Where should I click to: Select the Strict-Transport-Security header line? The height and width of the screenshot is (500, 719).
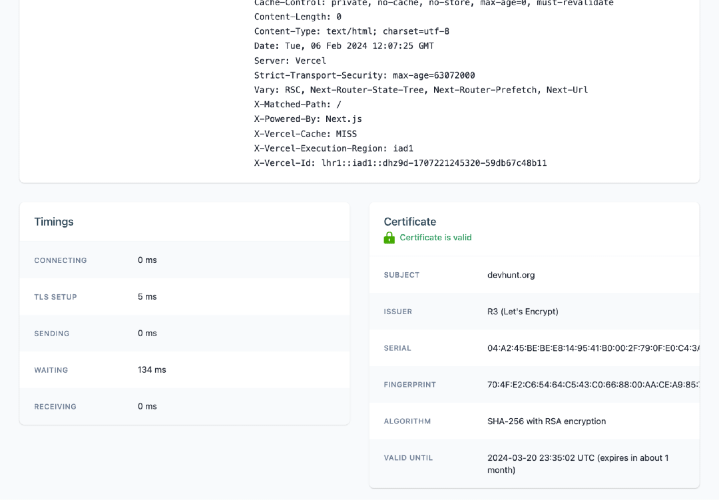[365, 75]
